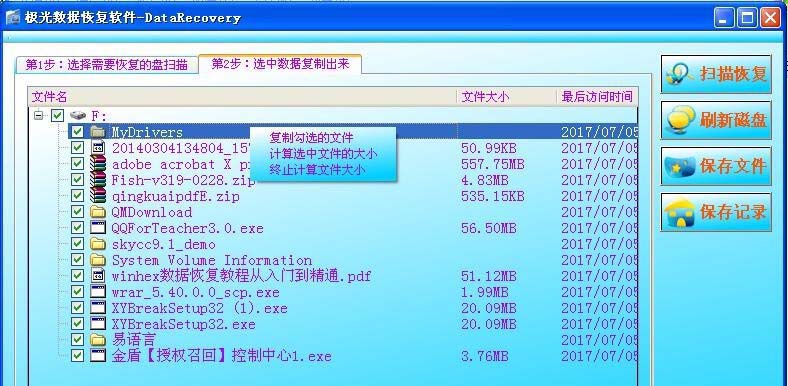Viewport: 788px width, 386px height.
Task: Select the skycc9.1_demo row name
Action: coord(163,244)
